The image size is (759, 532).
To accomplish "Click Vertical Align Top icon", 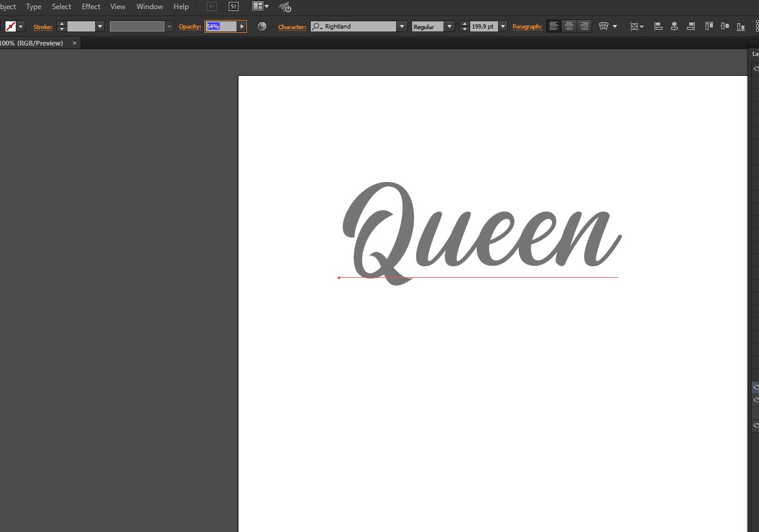I will coord(709,27).
